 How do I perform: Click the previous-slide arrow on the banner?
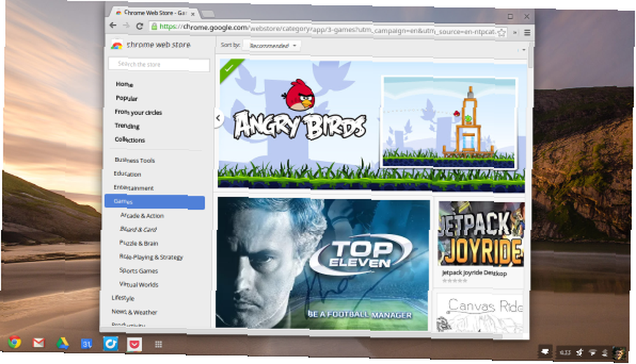click(x=218, y=118)
